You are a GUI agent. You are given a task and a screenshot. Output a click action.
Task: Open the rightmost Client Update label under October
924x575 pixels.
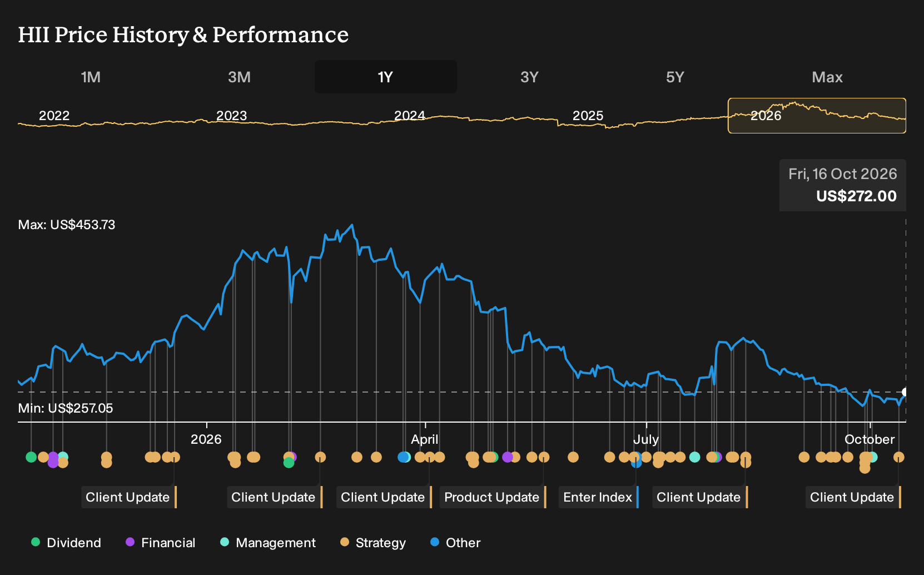[853, 497]
